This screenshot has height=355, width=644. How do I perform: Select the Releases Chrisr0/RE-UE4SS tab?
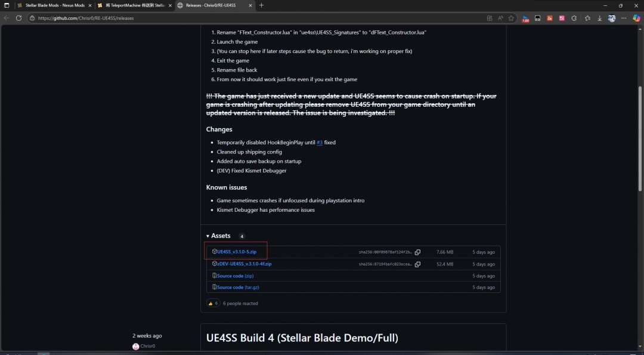tap(215, 6)
